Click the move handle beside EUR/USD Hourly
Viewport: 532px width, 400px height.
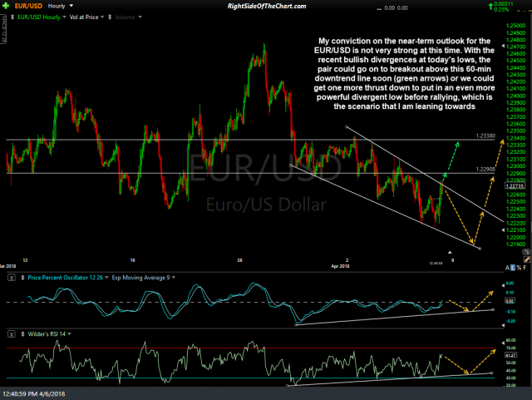tap(12, 17)
